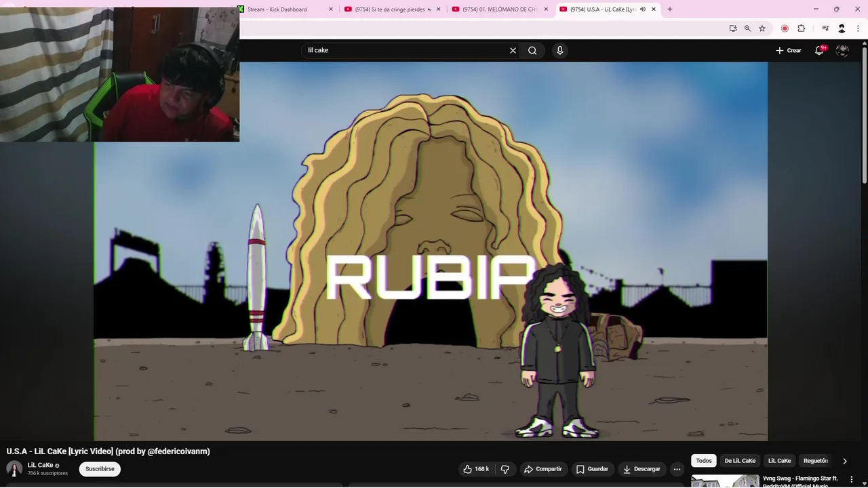Start voice search with microphone
Image resolution: width=868 pixels, height=488 pixels.
click(559, 50)
